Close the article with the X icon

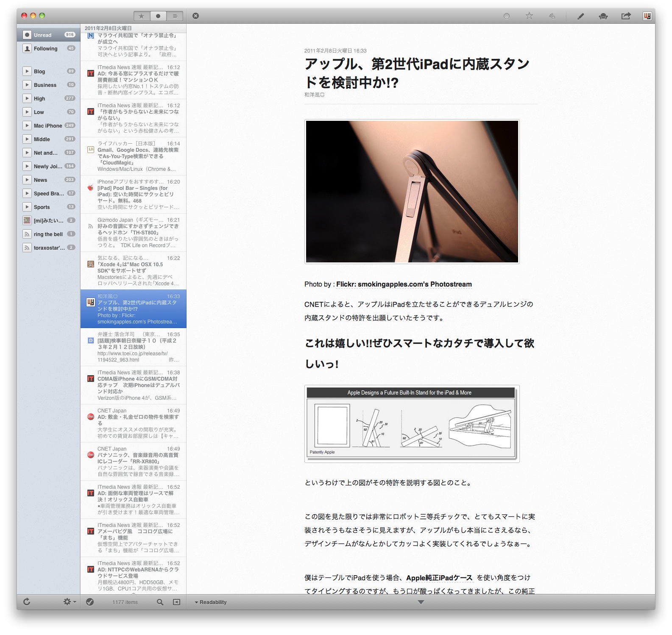tap(195, 16)
